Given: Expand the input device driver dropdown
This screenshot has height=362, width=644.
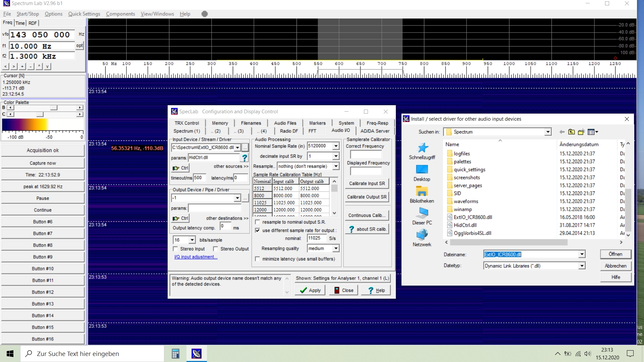Looking at the screenshot, I should tap(237, 148).
